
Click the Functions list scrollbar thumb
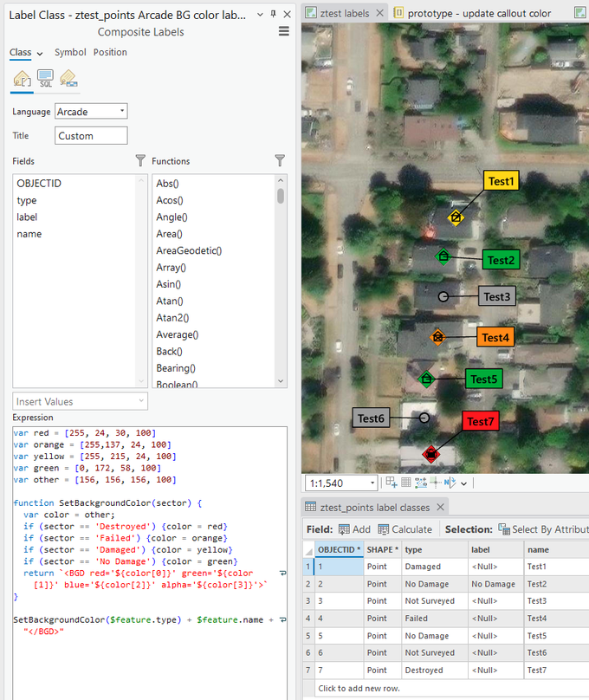[x=281, y=196]
